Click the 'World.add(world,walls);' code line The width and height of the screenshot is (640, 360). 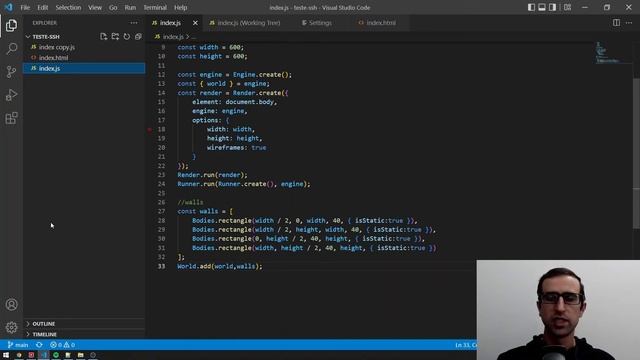[x=220, y=266]
